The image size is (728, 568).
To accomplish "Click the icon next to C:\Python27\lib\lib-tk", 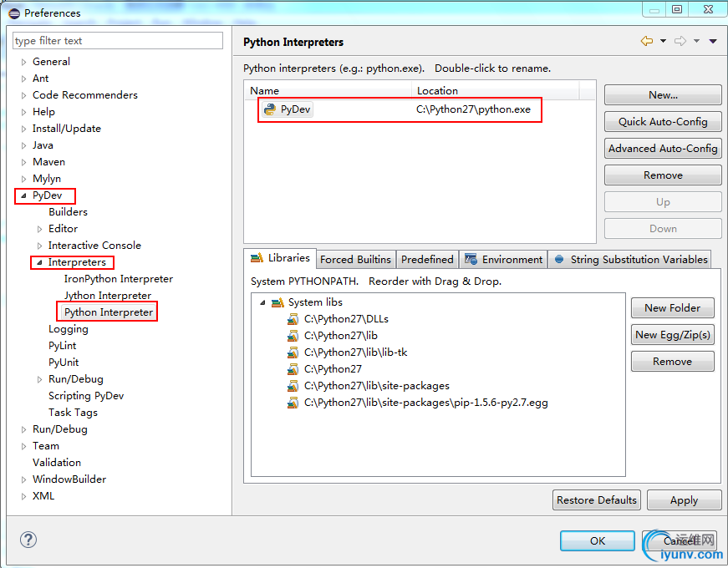I will [x=293, y=352].
